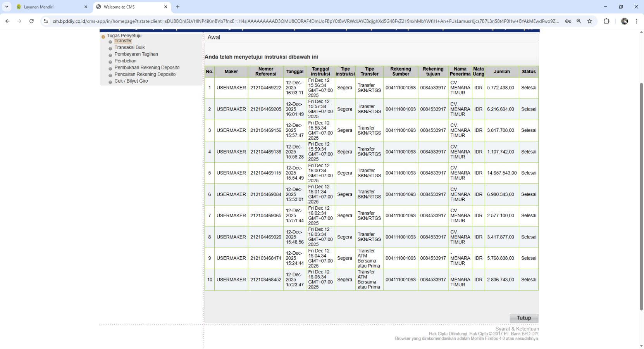The width and height of the screenshot is (644, 349).
Task: Reload the CMS page
Action: pos(31,21)
